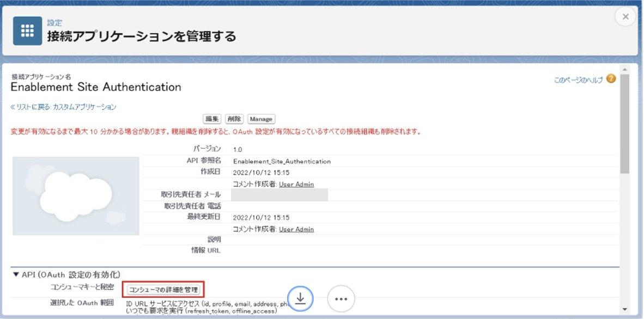The height and width of the screenshot is (319, 644).
Task: Close the dialog with the X button
Action: coord(625,17)
